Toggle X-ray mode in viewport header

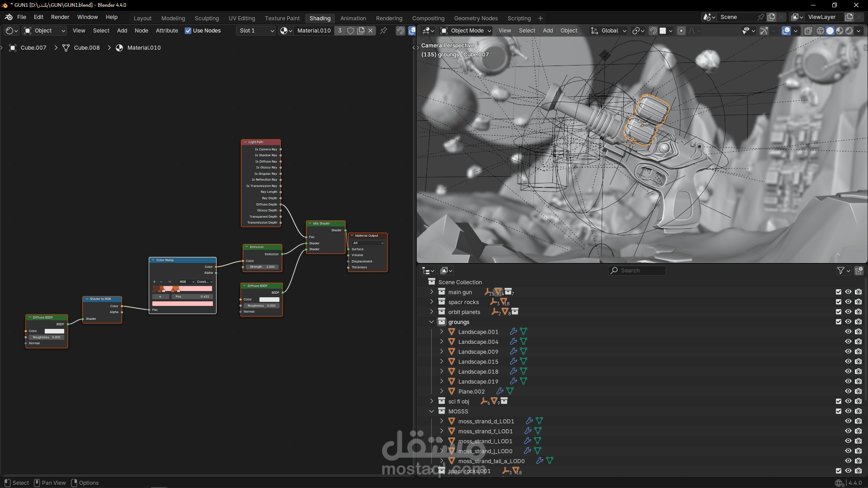808,31
